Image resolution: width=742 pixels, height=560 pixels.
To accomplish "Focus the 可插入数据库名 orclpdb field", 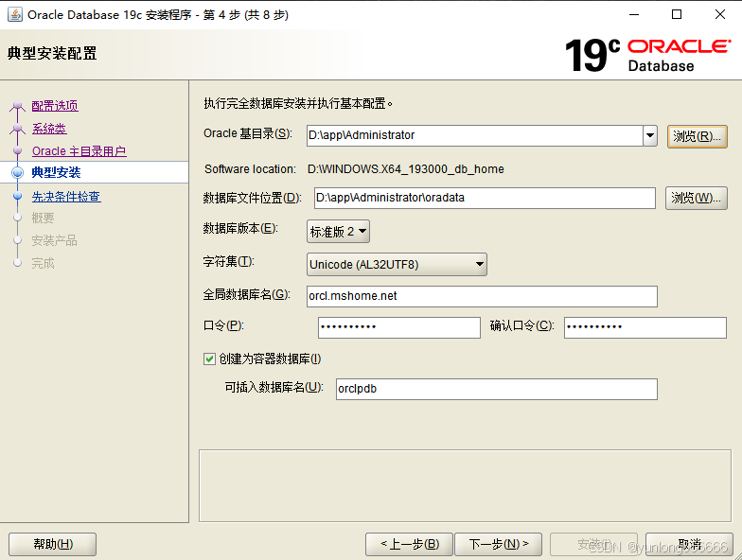I will point(496,389).
